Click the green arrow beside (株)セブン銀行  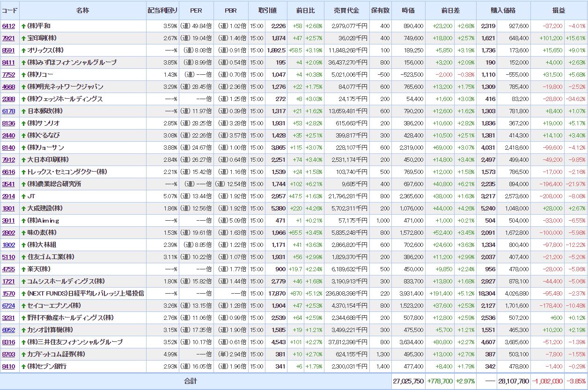pos(23,367)
